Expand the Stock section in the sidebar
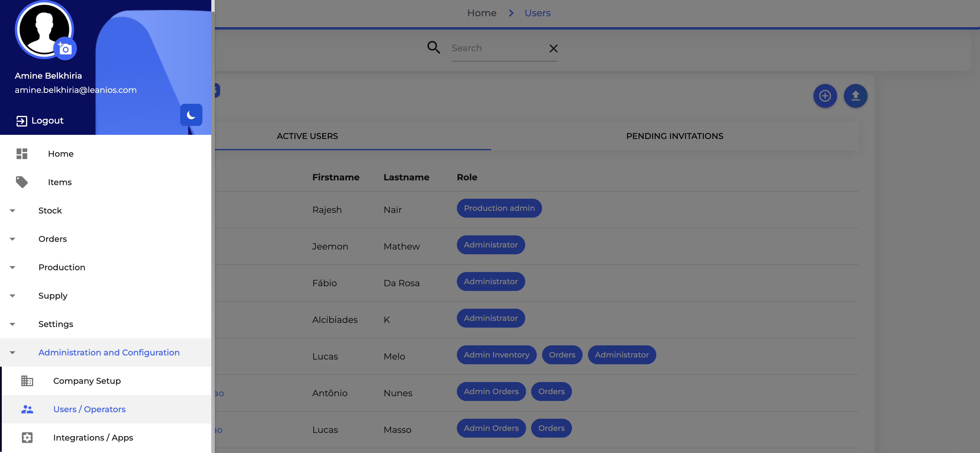Screen dimensions: 980x453 (x=13, y=210)
